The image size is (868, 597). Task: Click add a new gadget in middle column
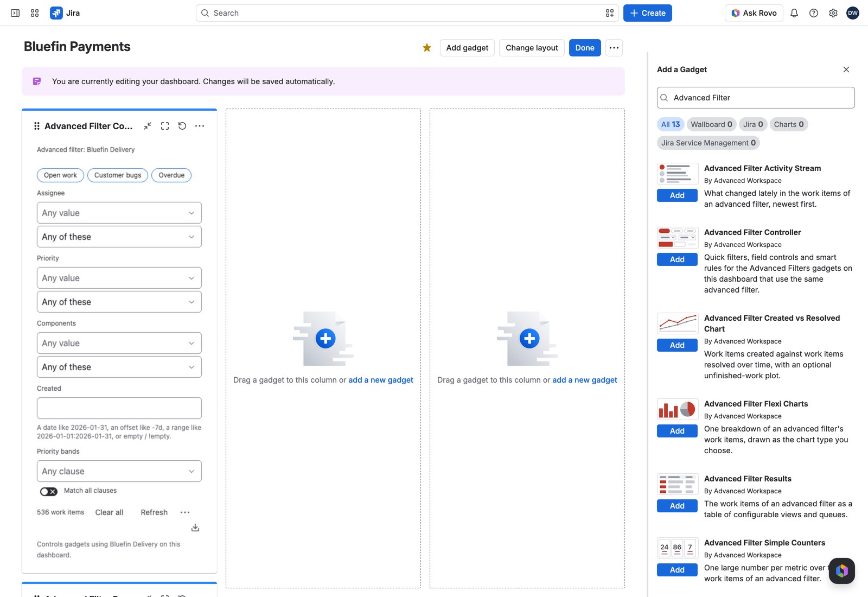coord(381,380)
